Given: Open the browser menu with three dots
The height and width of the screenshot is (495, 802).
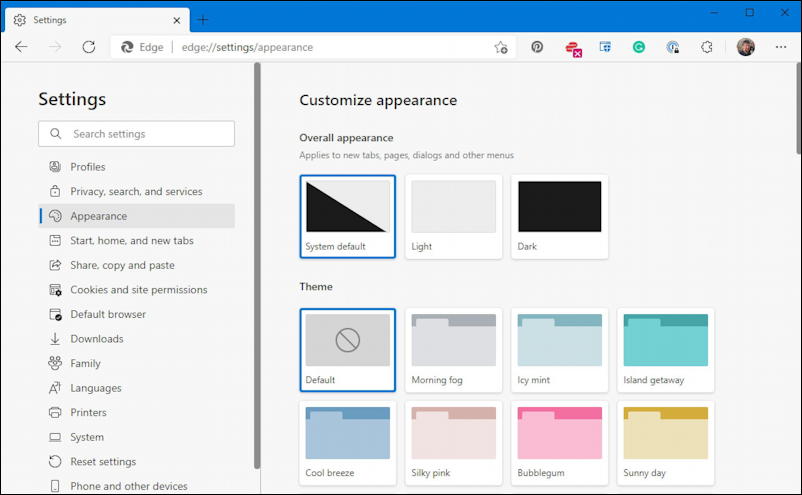Looking at the screenshot, I should pos(779,47).
